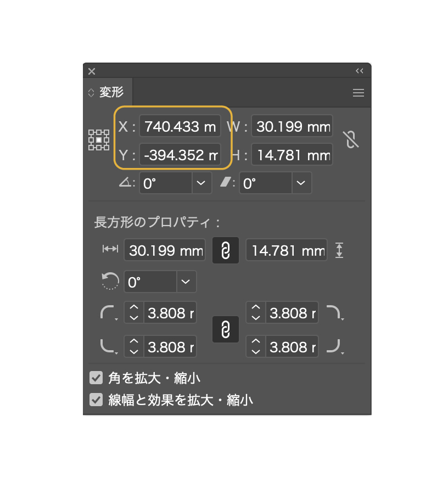448x483 pixels.
Task: Expand the rectangle rotation angle dropdown
Action: tap(186, 282)
